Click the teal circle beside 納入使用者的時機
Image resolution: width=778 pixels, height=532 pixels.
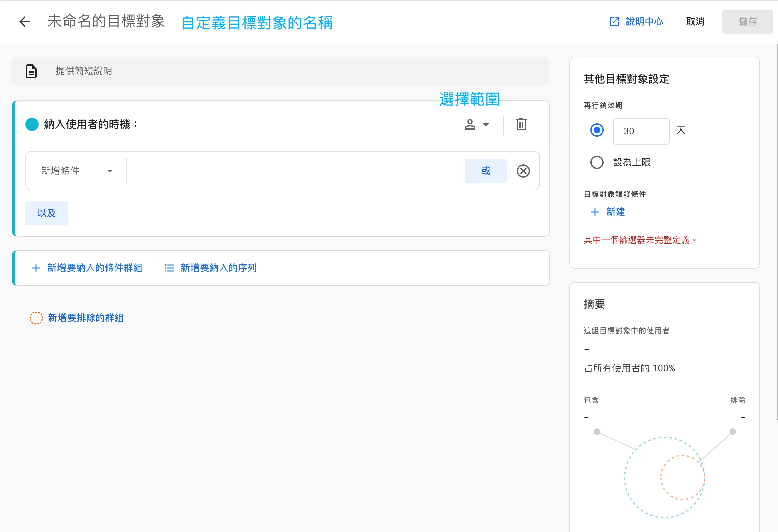(32, 125)
